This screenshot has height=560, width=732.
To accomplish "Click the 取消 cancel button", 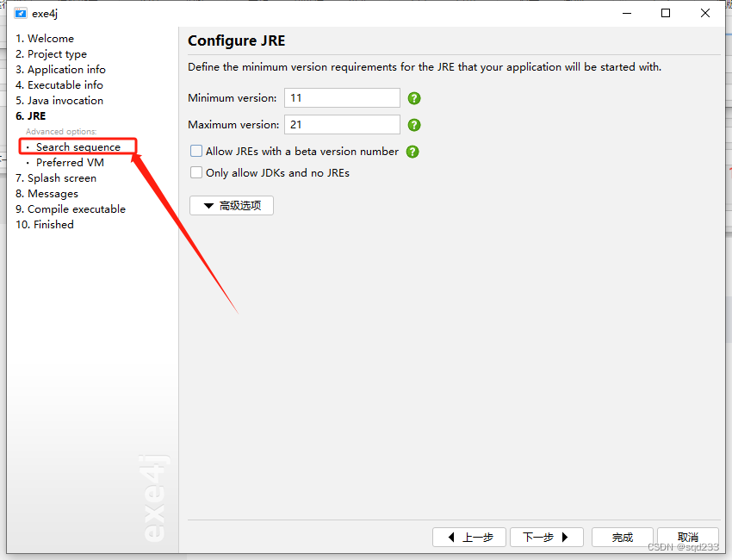I will [688, 537].
